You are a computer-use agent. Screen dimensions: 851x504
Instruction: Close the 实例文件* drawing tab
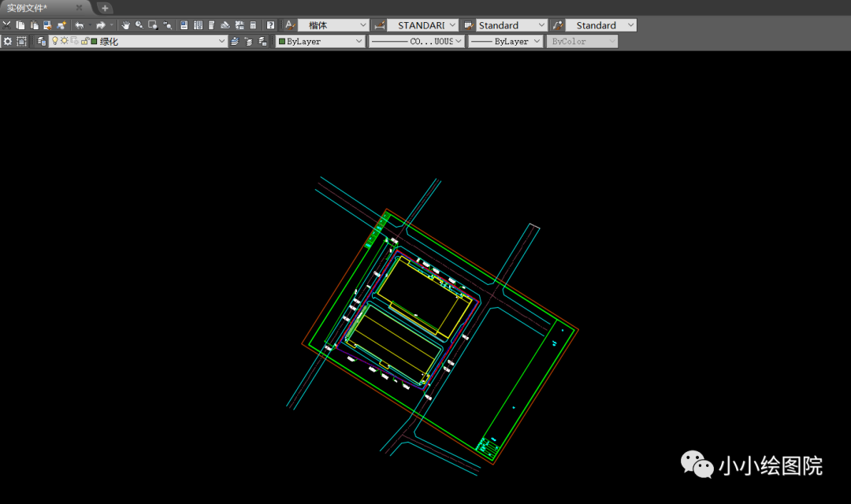(x=80, y=8)
